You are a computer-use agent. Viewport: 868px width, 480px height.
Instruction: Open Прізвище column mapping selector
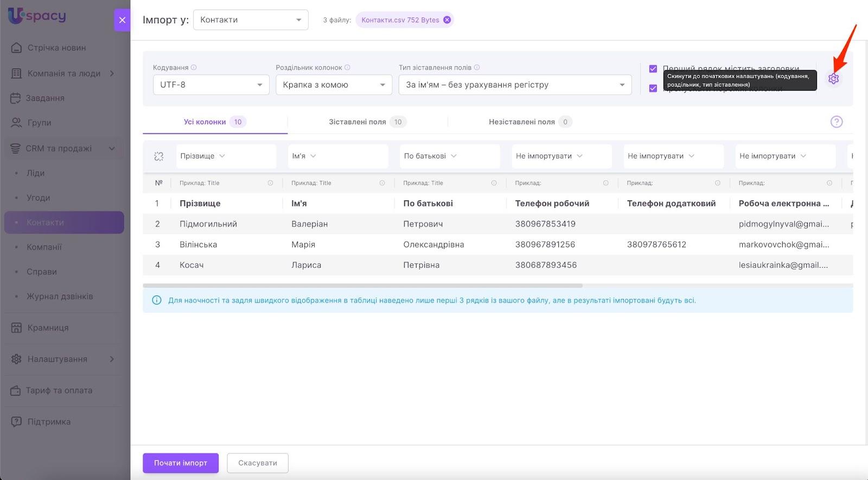pos(226,156)
